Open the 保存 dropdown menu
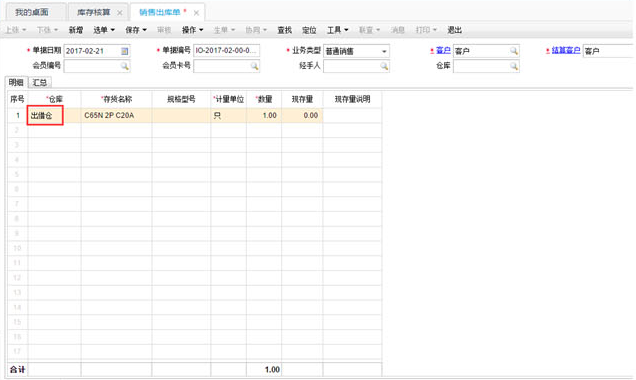636x380 pixels. 136,30
